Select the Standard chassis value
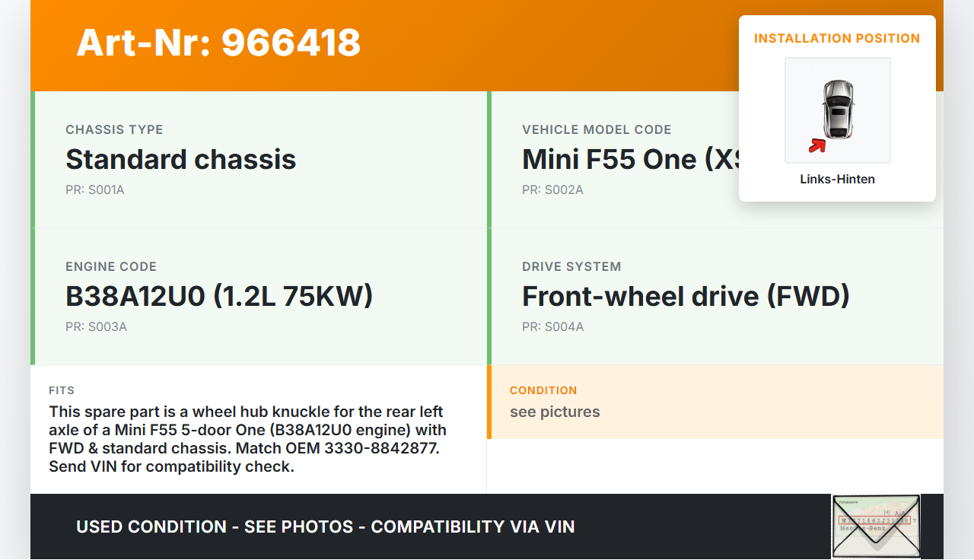This screenshot has height=560, width=974. [x=181, y=159]
